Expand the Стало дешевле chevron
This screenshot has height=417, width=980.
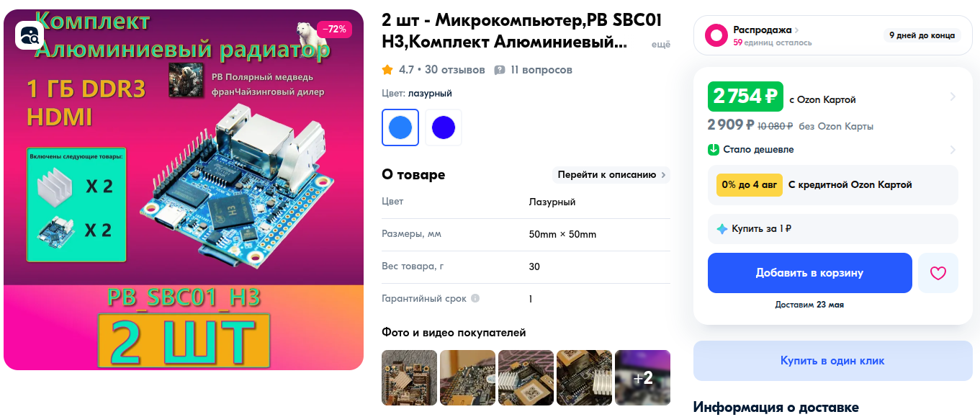click(x=953, y=150)
